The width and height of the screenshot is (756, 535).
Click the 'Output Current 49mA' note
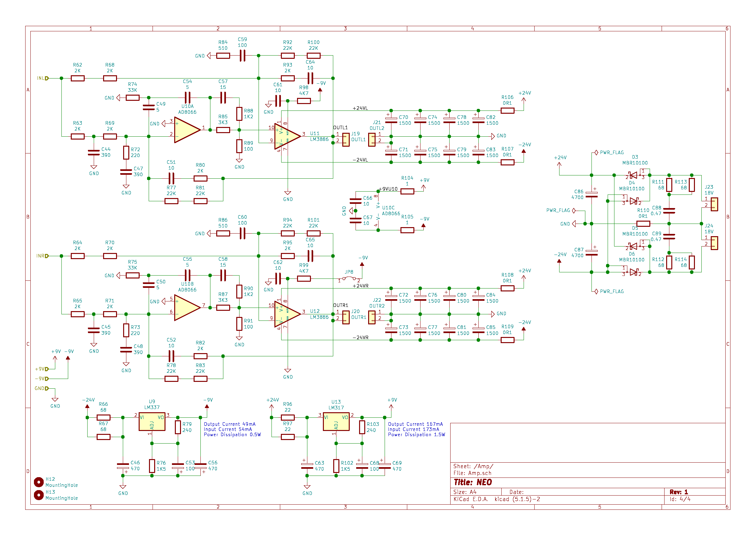click(230, 424)
